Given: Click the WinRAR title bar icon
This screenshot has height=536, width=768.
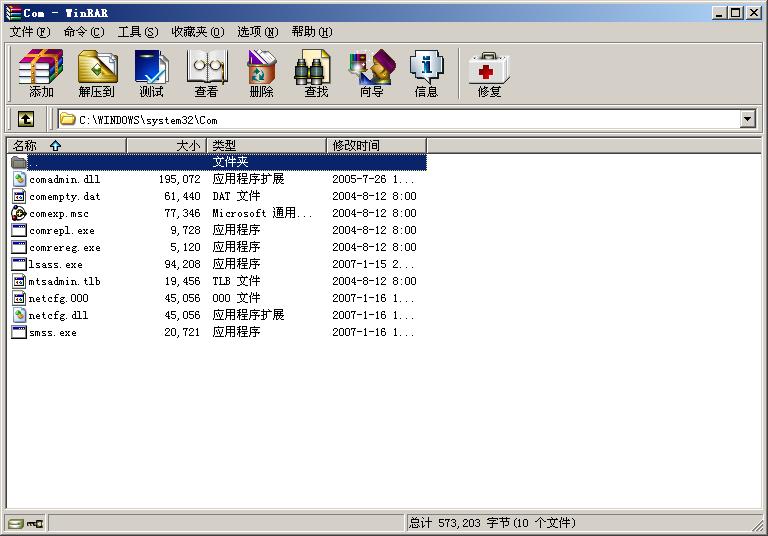Looking at the screenshot, I should click(x=13, y=12).
